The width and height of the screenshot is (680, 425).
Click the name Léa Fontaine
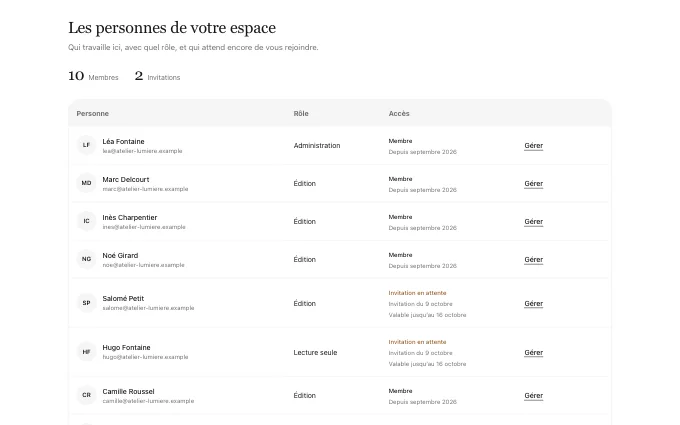(x=123, y=141)
